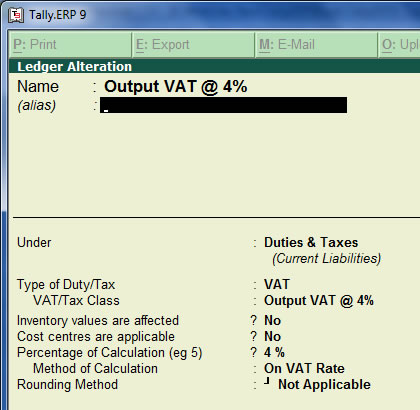Change Method of Calculation On VAT Rate
Screen dimensions: 420x410
304,368
